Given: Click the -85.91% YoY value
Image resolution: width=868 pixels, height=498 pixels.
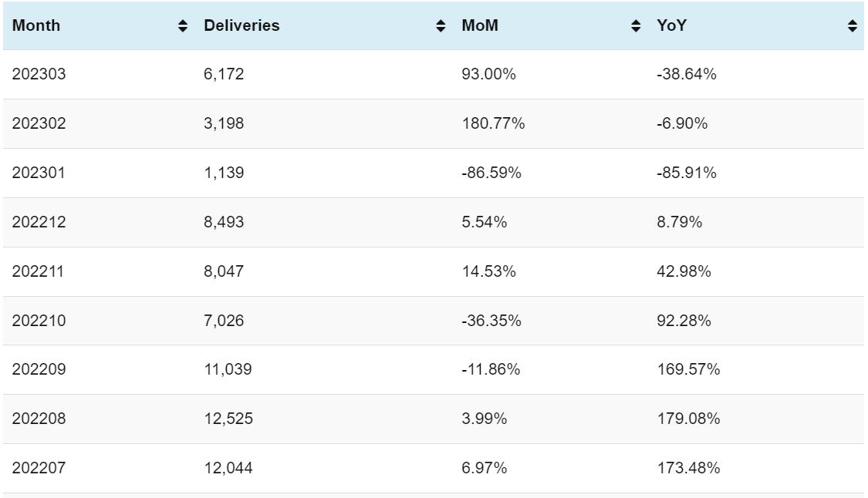Looking at the screenshot, I should 686,173.
